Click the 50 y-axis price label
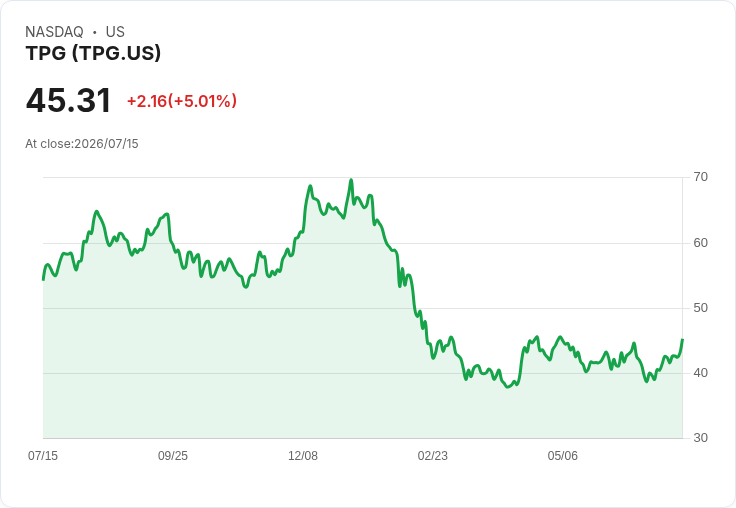 pos(700,308)
